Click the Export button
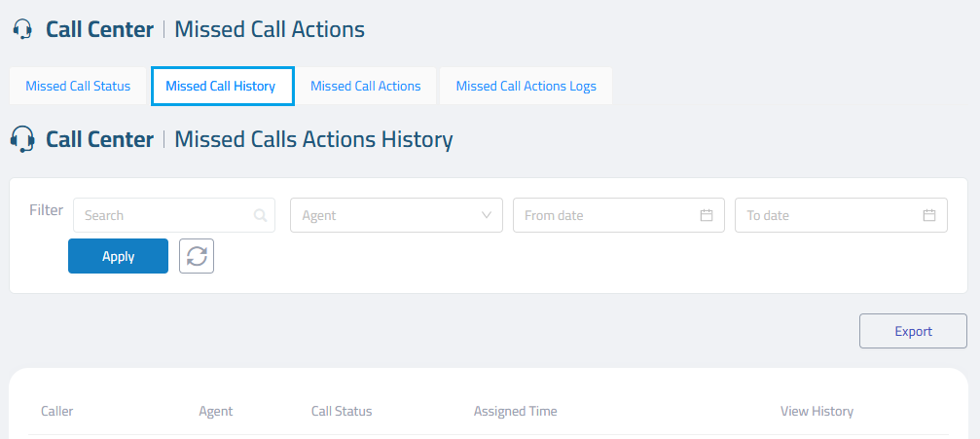This screenshot has height=439, width=980. tap(913, 331)
